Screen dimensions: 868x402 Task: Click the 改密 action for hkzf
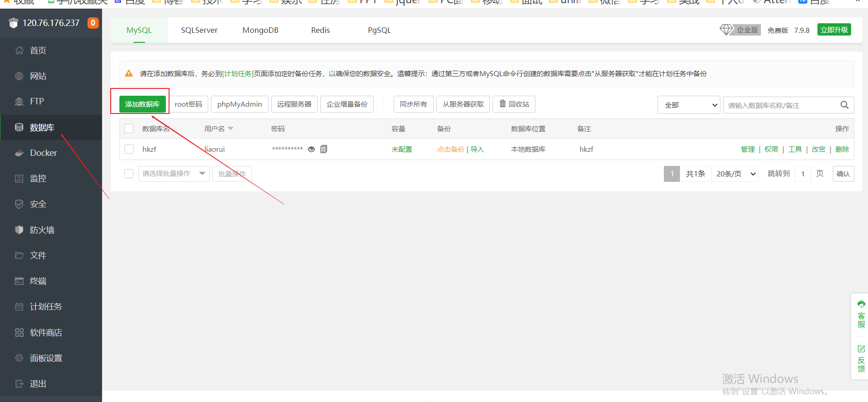coord(818,149)
